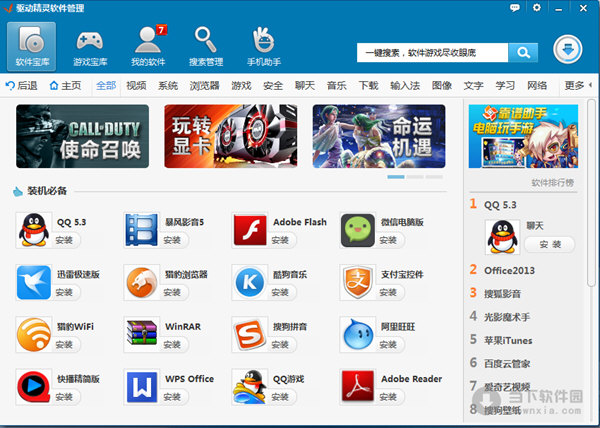
Task: Open the 聊天 category
Action: coord(305,85)
